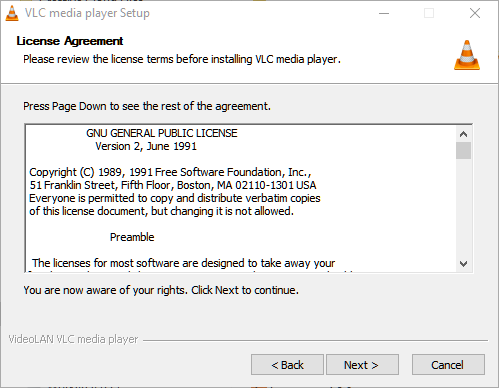Close the VLC media player Setup window
This screenshot has height=388, width=499.
[x=475, y=13]
